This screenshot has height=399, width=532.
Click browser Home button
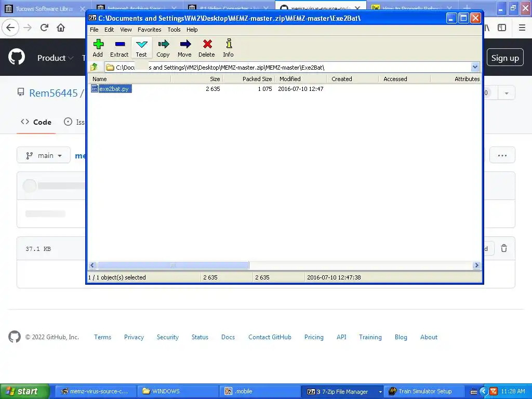[x=61, y=28]
